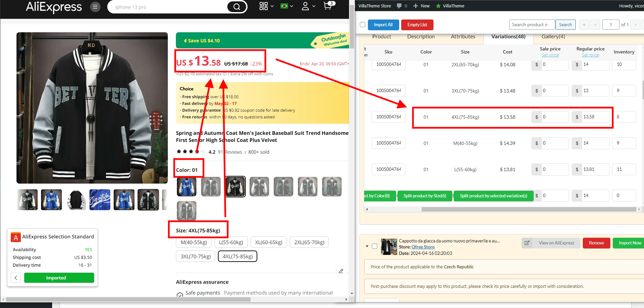This screenshot has height=308, width=644.
Task: Choose the fourth jacket color swatch
Action: [x=259, y=187]
